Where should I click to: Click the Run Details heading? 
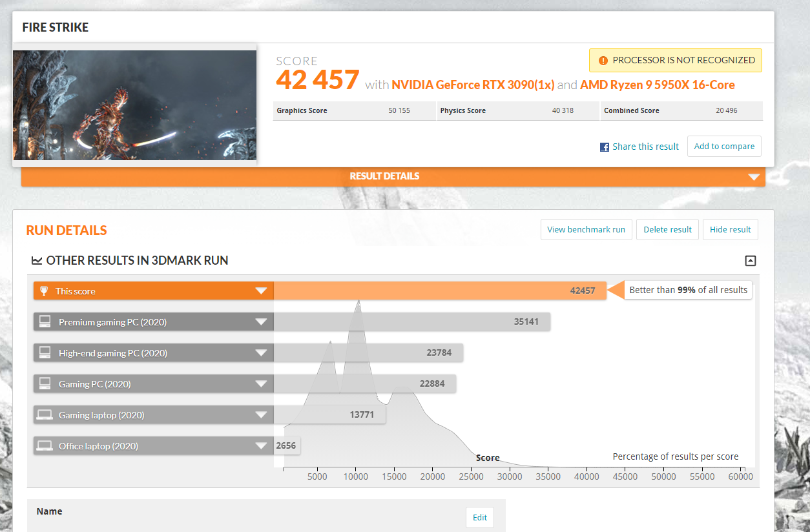coord(67,230)
